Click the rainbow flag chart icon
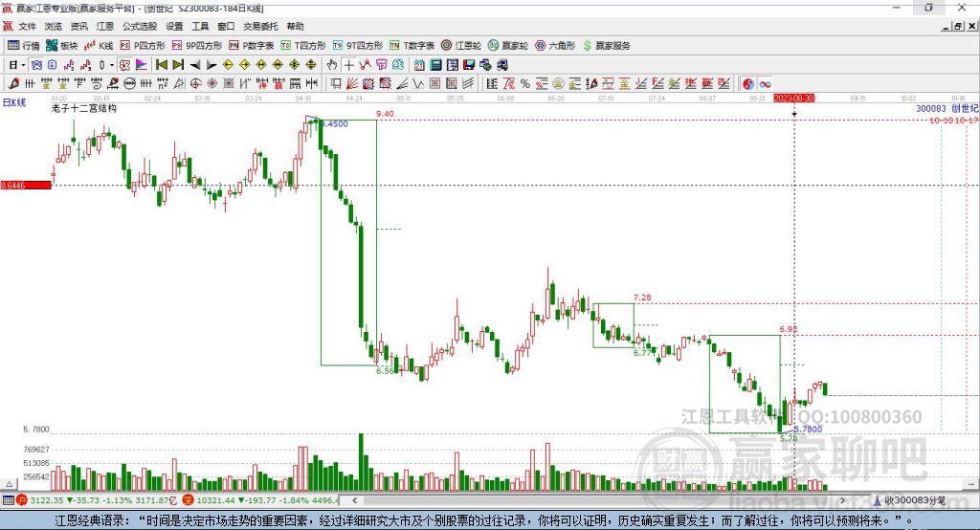Screen dimensions: 980x530 (142, 65)
